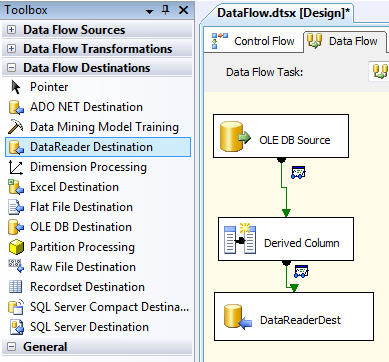Click the Partition Processing cube icon
Image resolution: width=389 pixels, height=362 pixels.
(16, 247)
